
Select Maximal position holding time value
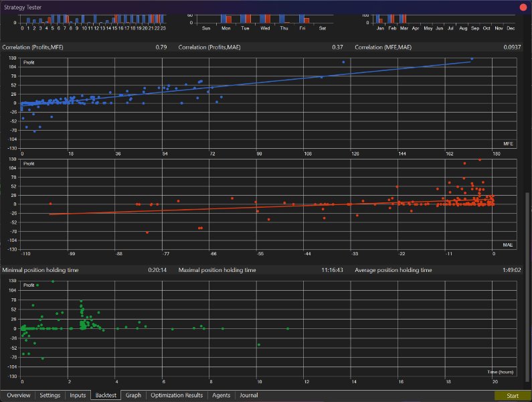pos(332,270)
